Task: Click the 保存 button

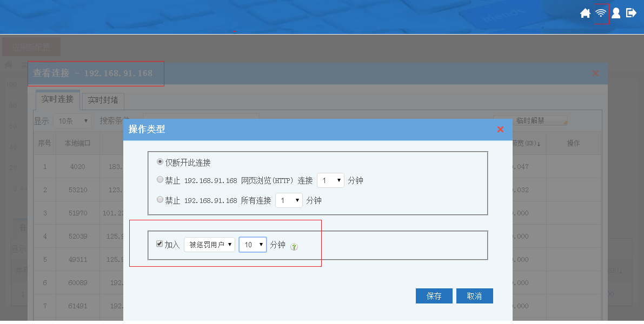Action: pyautogui.click(x=434, y=296)
